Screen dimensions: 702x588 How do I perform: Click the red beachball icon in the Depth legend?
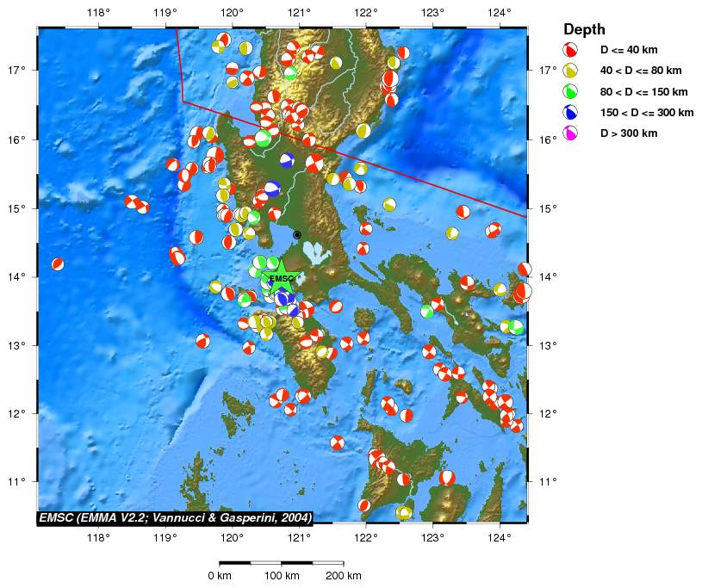[x=569, y=50]
